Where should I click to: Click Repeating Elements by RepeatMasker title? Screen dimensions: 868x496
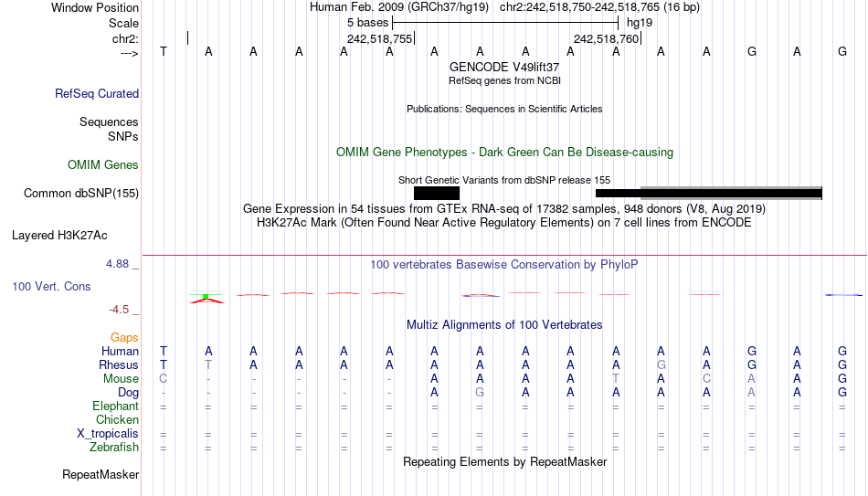[x=504, y=461]
